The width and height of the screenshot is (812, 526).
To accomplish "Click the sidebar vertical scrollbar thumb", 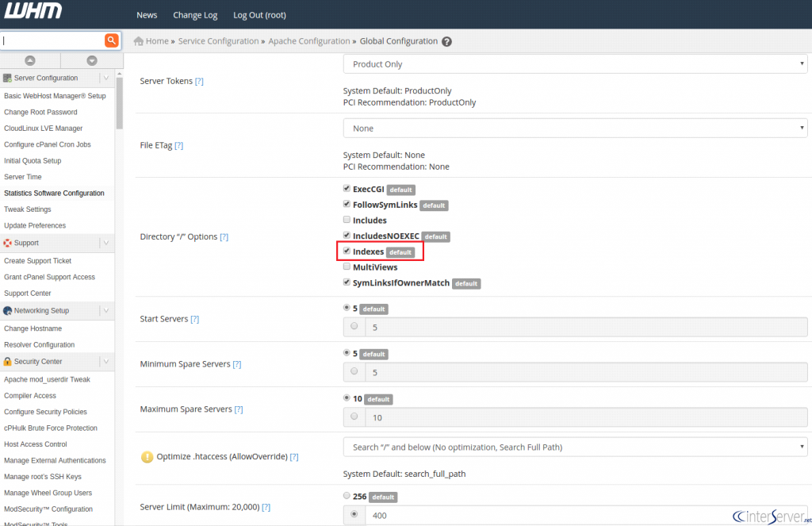I will pyautogui.click(x=120, y=102).
